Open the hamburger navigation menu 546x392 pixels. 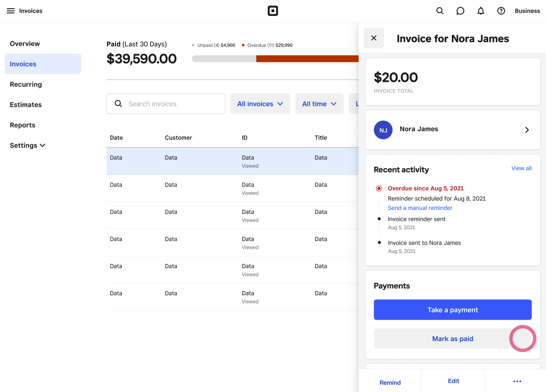pos(10,11)
